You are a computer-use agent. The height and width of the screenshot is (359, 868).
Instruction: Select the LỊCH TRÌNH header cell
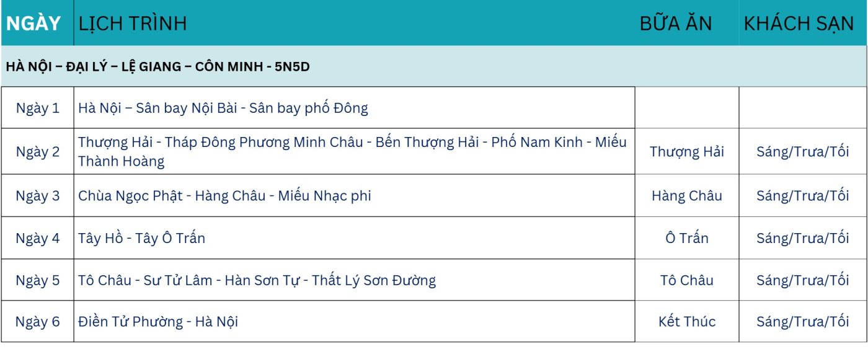[354, 23]
